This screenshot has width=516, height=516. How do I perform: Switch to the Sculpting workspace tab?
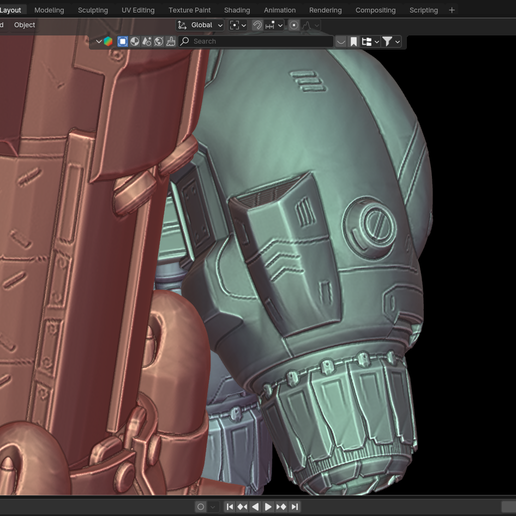pyautogui.click(x=93, y=10)
